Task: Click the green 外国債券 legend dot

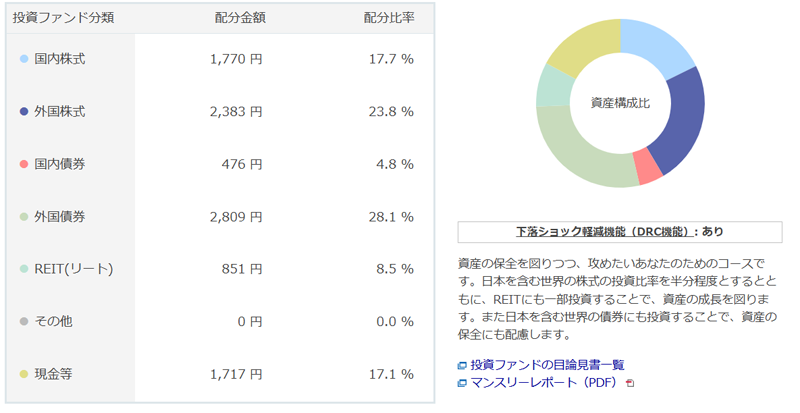Action: click(x=24, y=217)
